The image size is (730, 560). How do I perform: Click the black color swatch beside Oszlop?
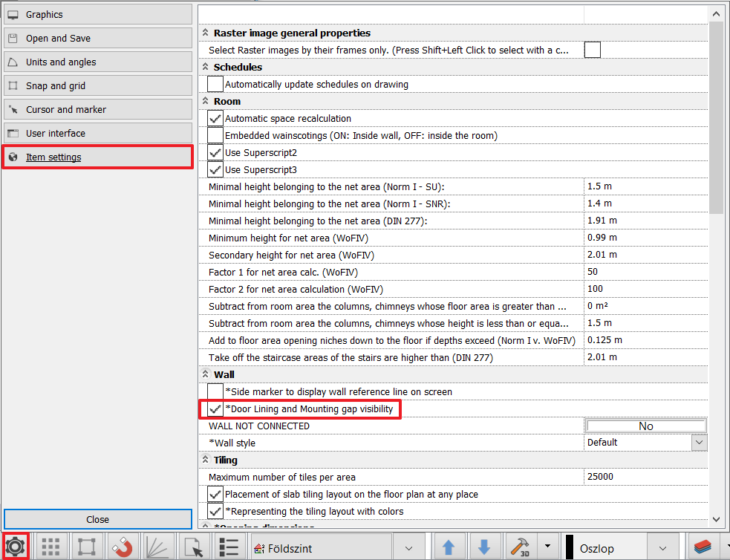point(570,548)
